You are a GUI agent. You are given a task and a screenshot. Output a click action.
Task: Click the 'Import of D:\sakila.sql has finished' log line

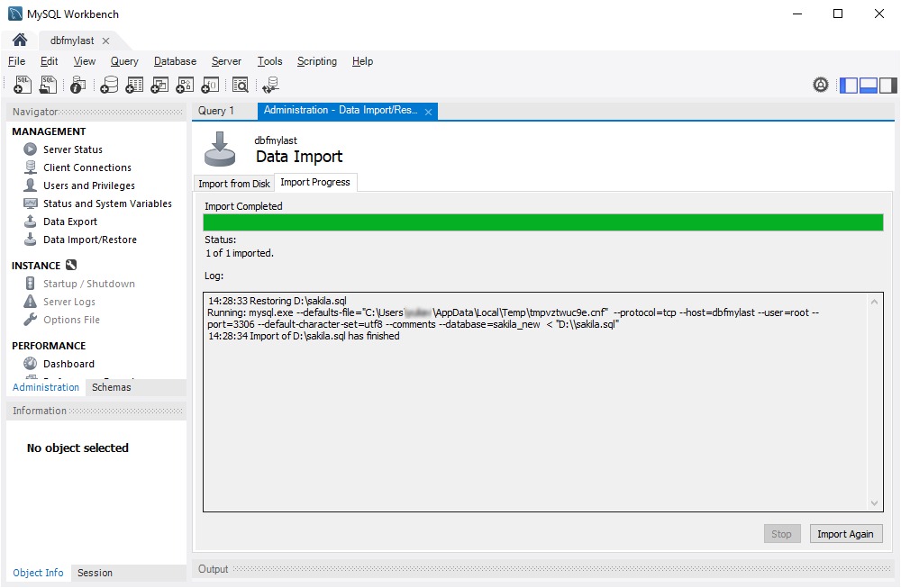[x=304, y=336]
